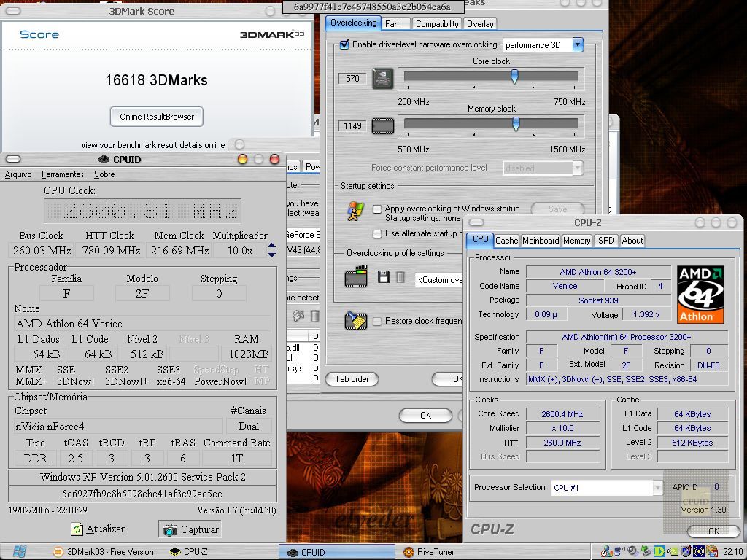This screenshot has width=747, height=560.
Task: Check the Restore clock frequencies option
Action: point(377,321)
